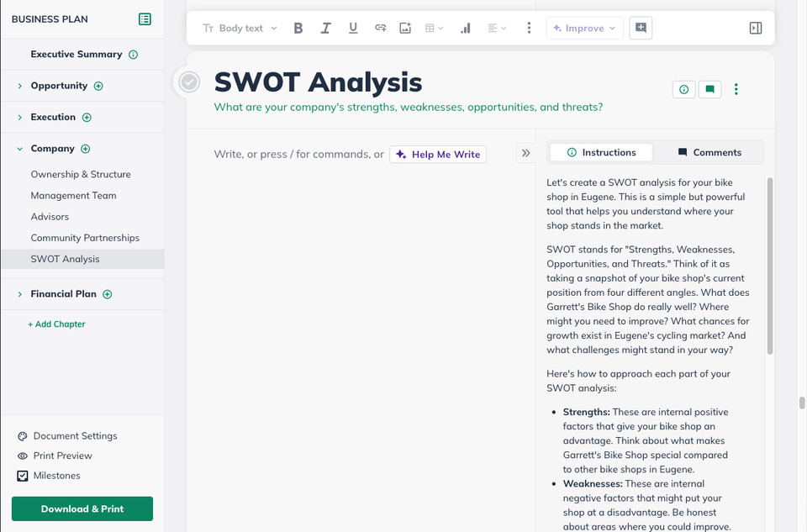Open the insert table dropdown
Viewport: 807px width, 532px height.
434,29
